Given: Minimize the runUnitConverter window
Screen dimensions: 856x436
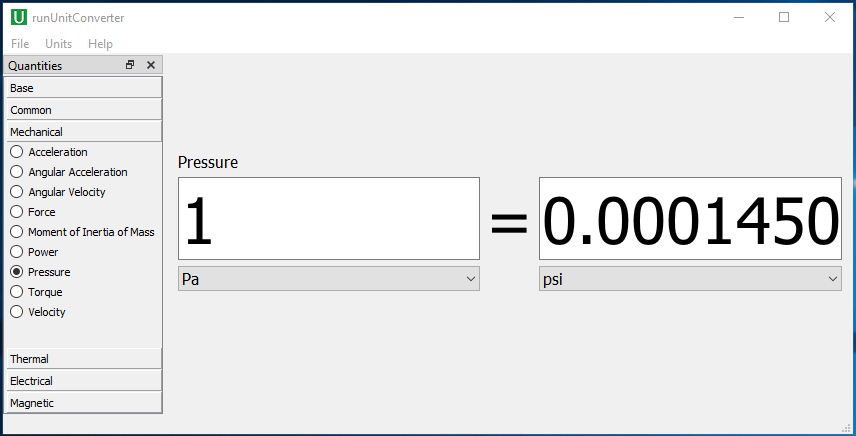Looking at the screenshot, I should pyautogui.click(x=739, y=17).
